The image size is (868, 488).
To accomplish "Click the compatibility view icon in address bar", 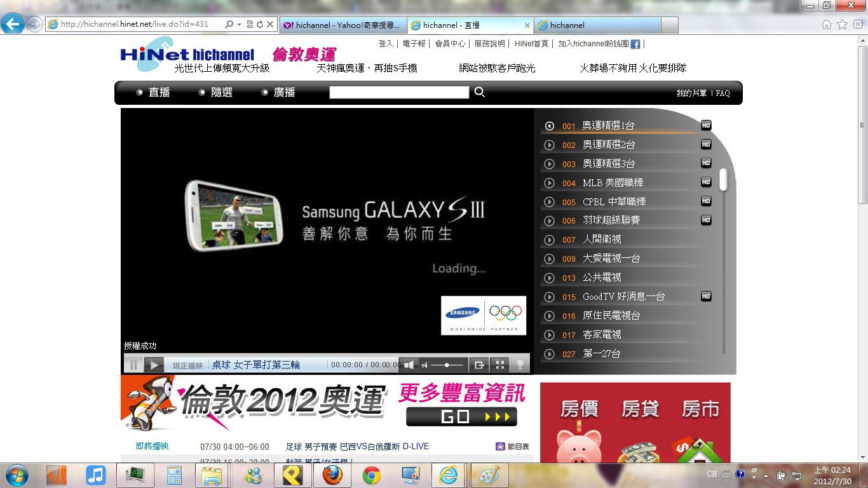I will [x=250, y=24].
